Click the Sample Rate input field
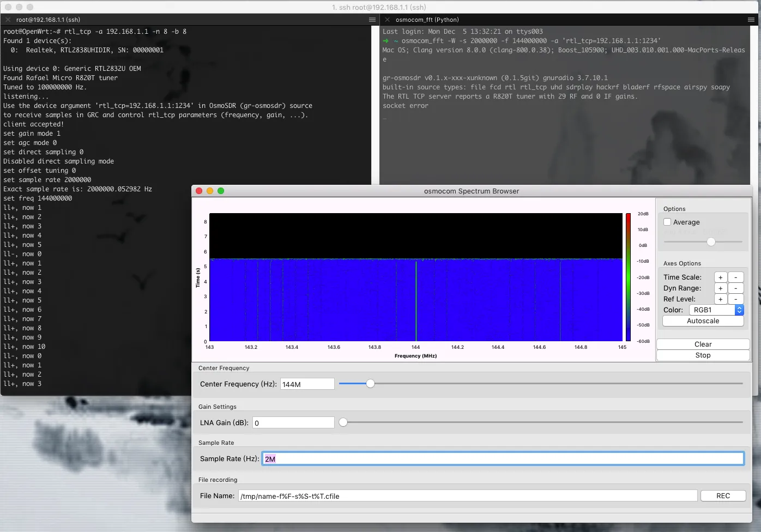This screenshot has width=761, height=532. tap(503, 459)
